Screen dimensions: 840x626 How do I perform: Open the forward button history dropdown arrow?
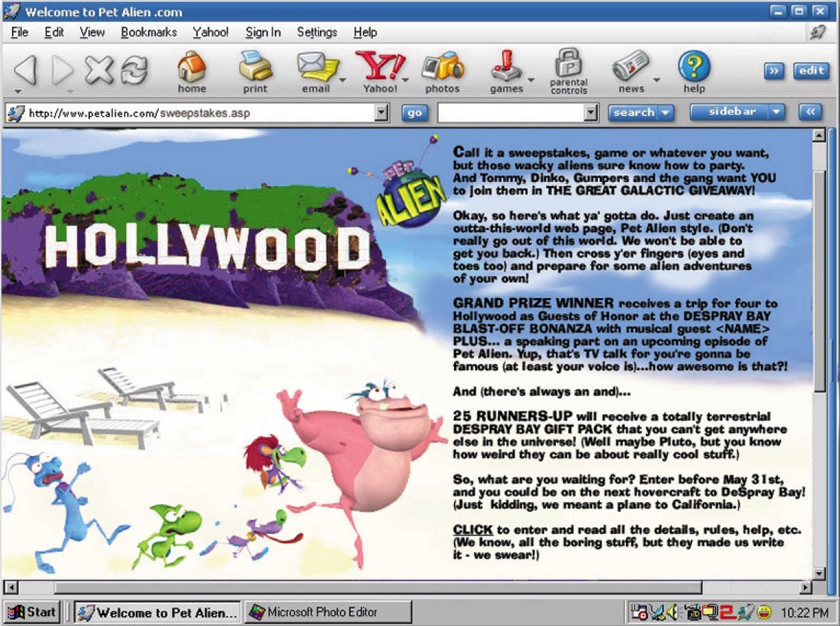(69, 91)
